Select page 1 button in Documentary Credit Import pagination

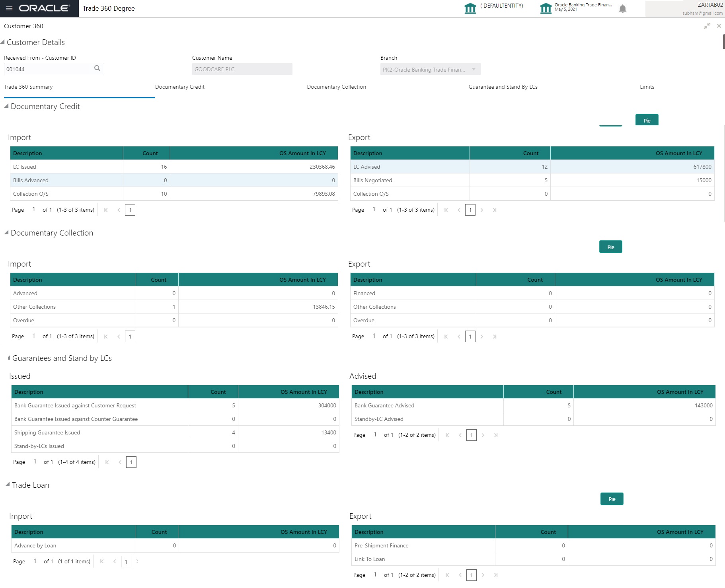[x=130, y=210]
